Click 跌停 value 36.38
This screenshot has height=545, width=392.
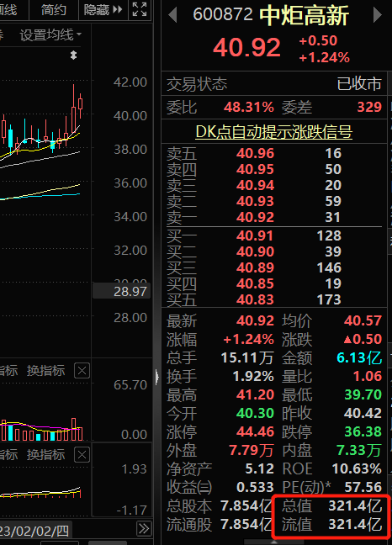(363, 431)
